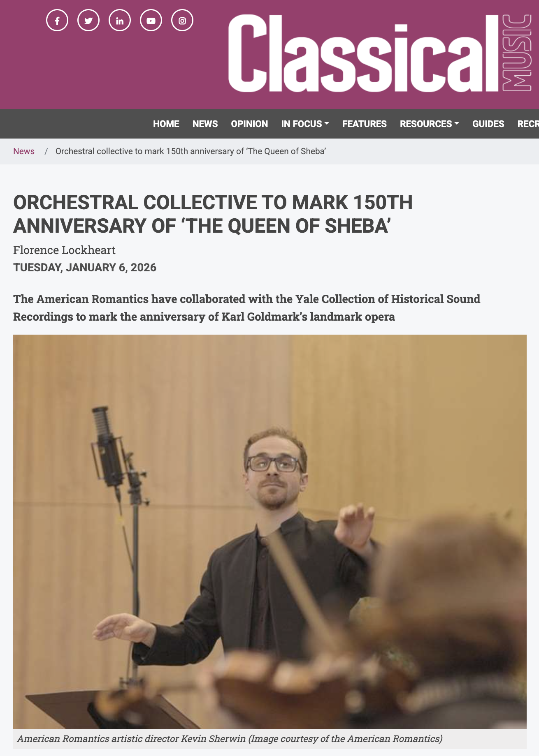Click the image caption about Kevin Sherwin
Image resolution: width=539 pixels, height=756 pixels.
(x=230, y=739)
